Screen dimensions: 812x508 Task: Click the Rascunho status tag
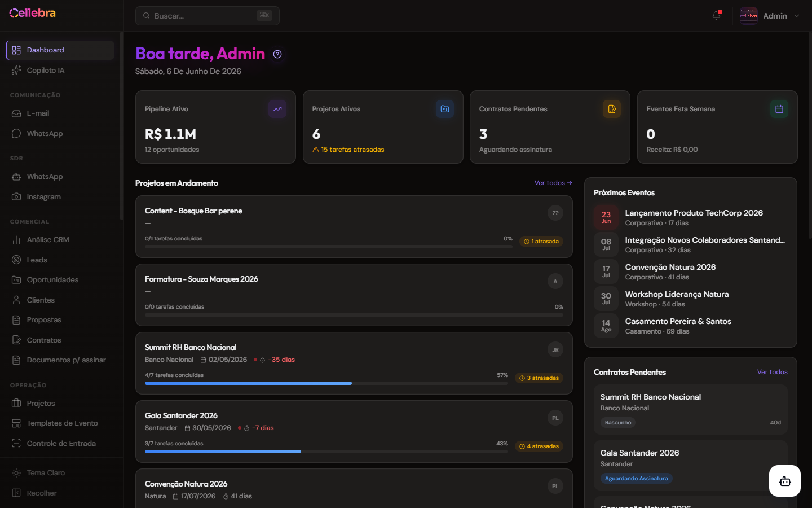point(618,423)
